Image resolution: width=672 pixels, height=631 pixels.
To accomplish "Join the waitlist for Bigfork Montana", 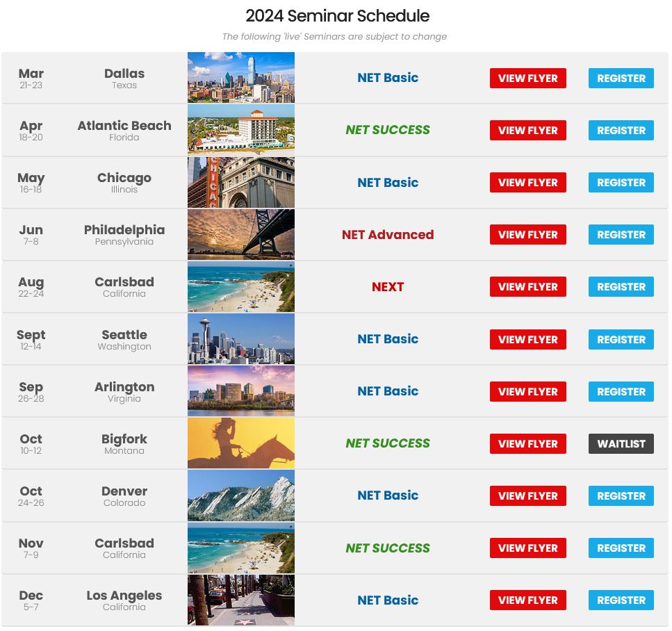I will click(x=621, y=443).
